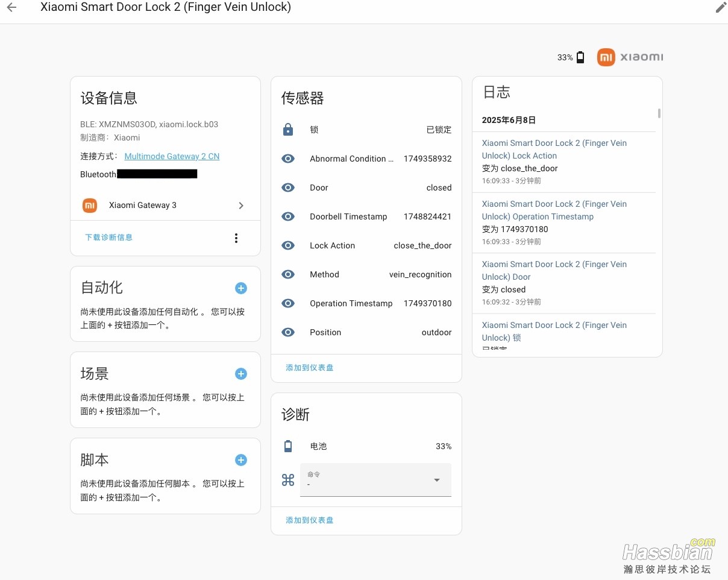Click the BLE model info line
The height and width of the screenshot is (580, 728).
[x=149, y=124]
